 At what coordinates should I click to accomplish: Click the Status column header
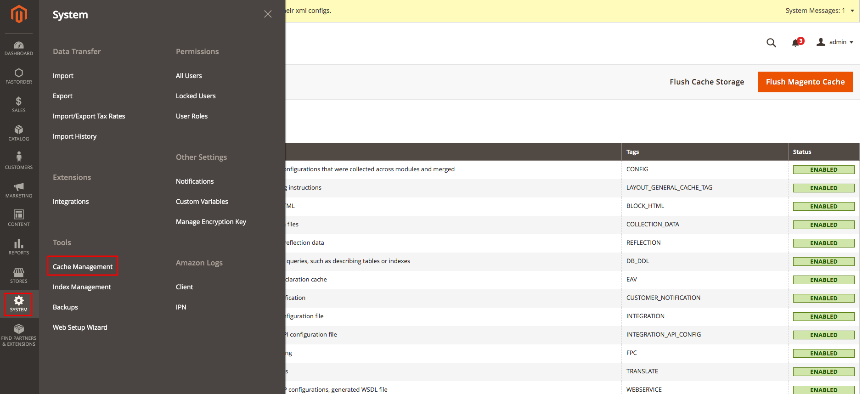(x=824, y=152)
